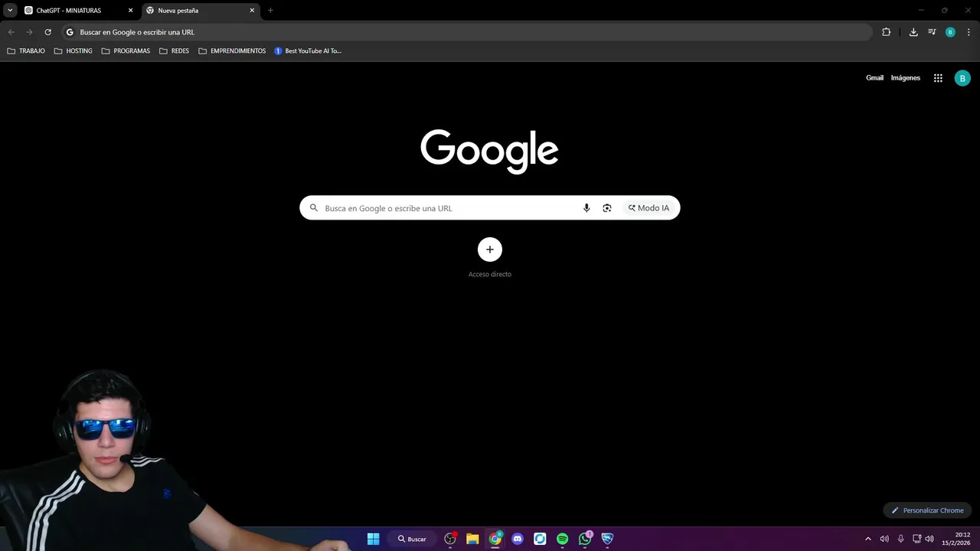
Task: Open File Explorer from the taskbar
Action: coord(472,539)
